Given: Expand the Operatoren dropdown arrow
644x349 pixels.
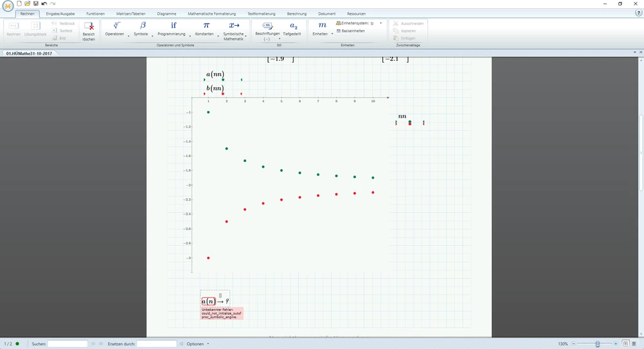Looking at the screenshot, I should coord(128,36).
